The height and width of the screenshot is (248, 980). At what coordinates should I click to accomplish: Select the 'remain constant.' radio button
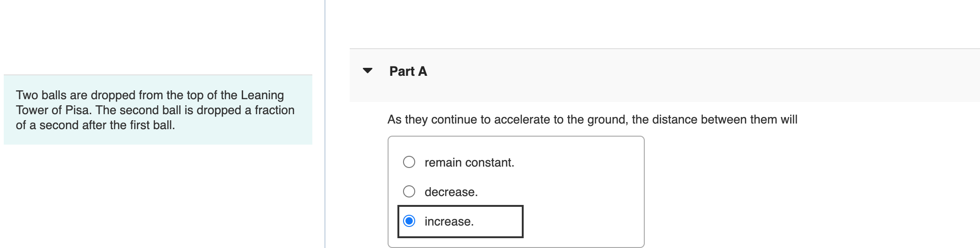(409, 162)
